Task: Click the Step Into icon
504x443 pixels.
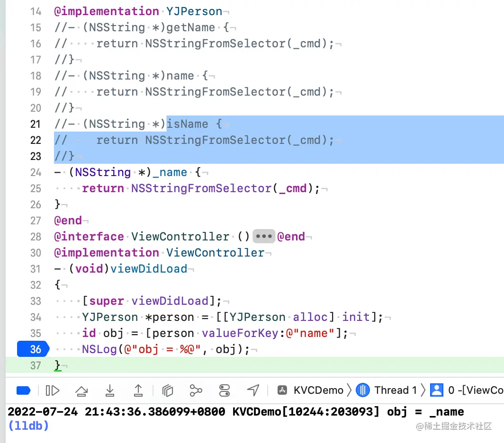Action: pyautogui.click(x=110, y=390)
